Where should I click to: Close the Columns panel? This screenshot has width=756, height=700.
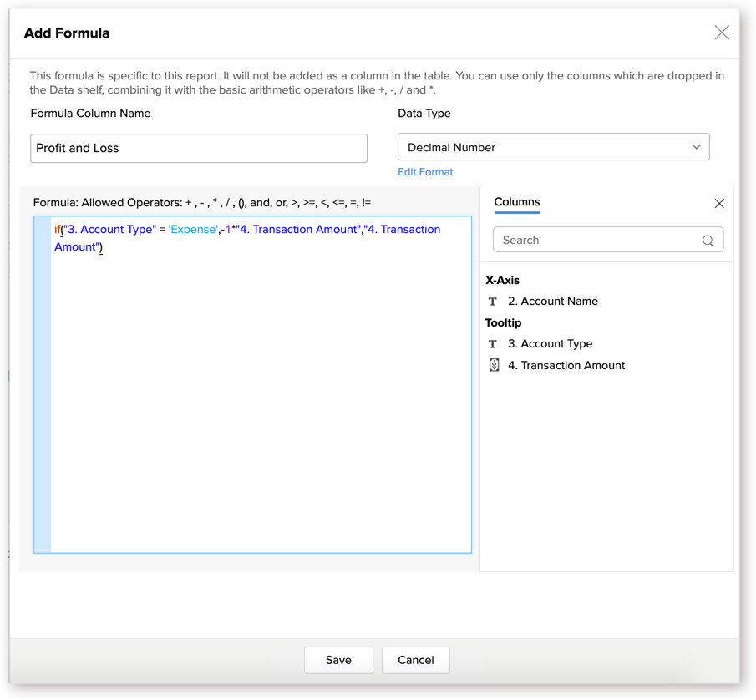[x=719, y=203]
